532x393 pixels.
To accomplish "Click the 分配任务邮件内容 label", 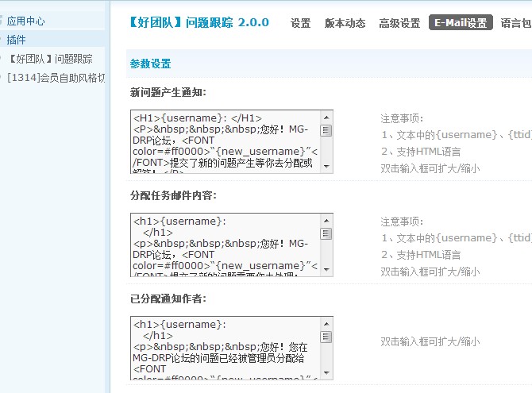I will click(x=173, y=195).
